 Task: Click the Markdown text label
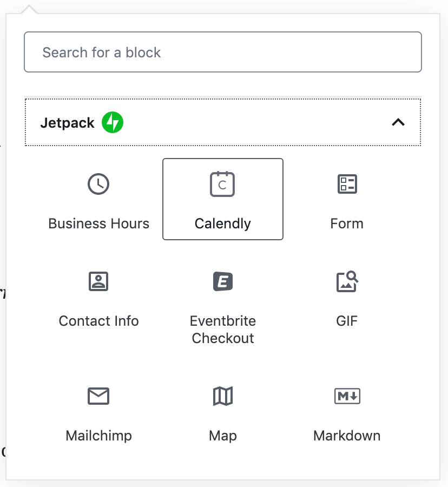pos(347,436)
